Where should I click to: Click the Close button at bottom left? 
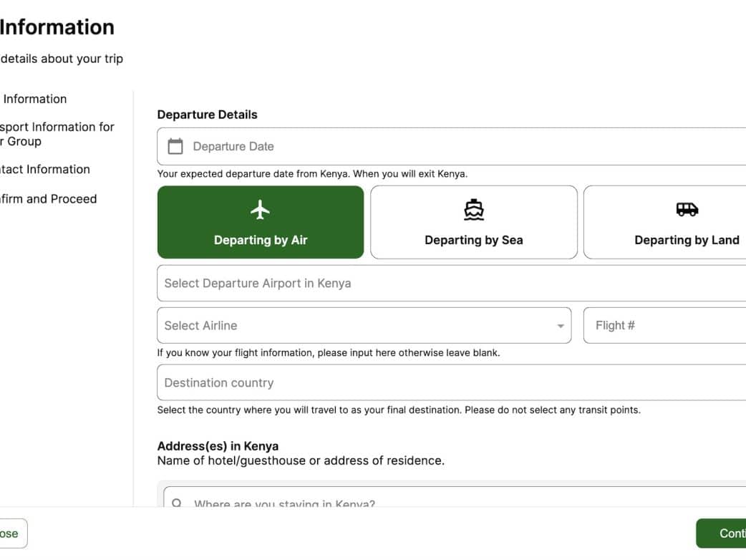click(9, 534)
